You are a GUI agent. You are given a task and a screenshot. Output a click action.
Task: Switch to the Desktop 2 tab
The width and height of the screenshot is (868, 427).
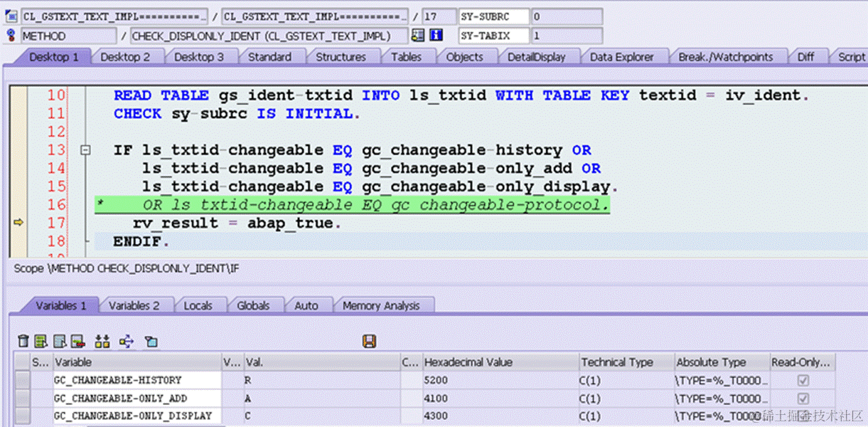click(x=125, y=57)
